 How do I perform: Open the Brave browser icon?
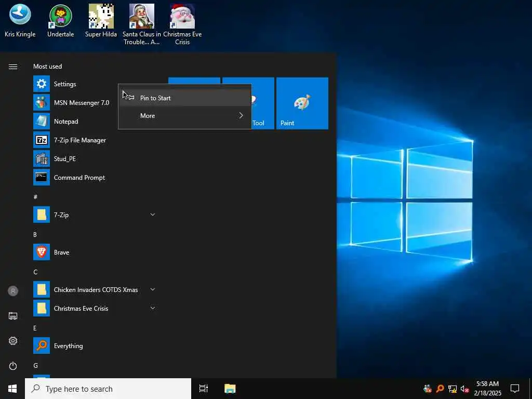coord(42,252)
